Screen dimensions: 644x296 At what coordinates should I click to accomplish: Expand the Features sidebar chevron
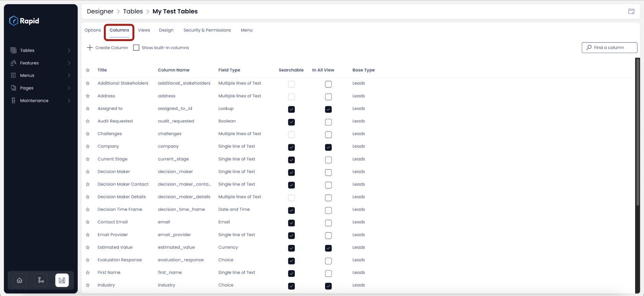pyautogui.click(x=69, y=63)
